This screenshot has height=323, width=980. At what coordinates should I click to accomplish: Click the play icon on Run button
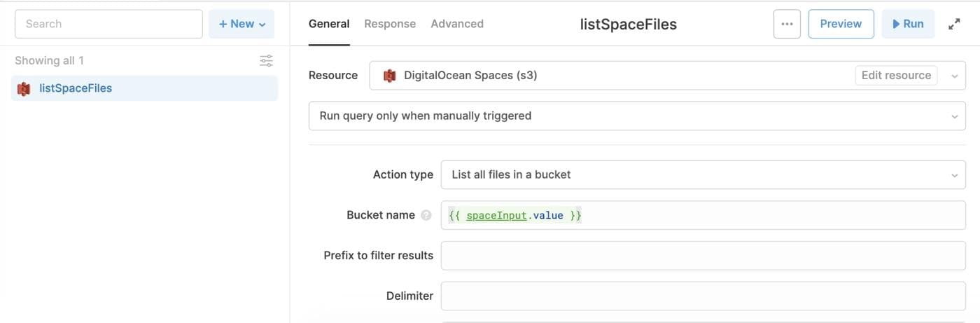point(896,24)
